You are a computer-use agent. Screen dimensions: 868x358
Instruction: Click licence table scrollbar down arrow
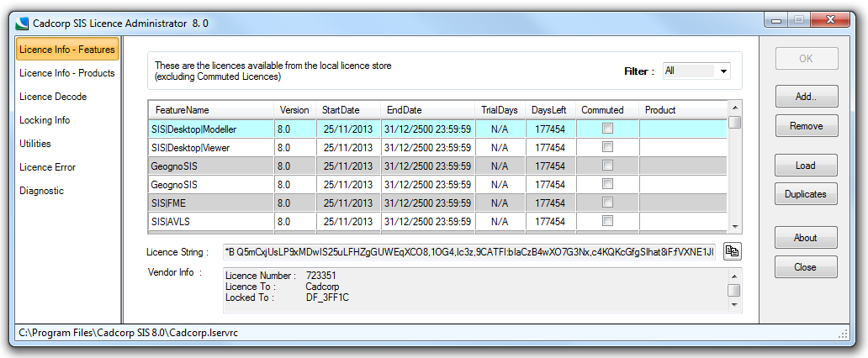tap(735, 226)
